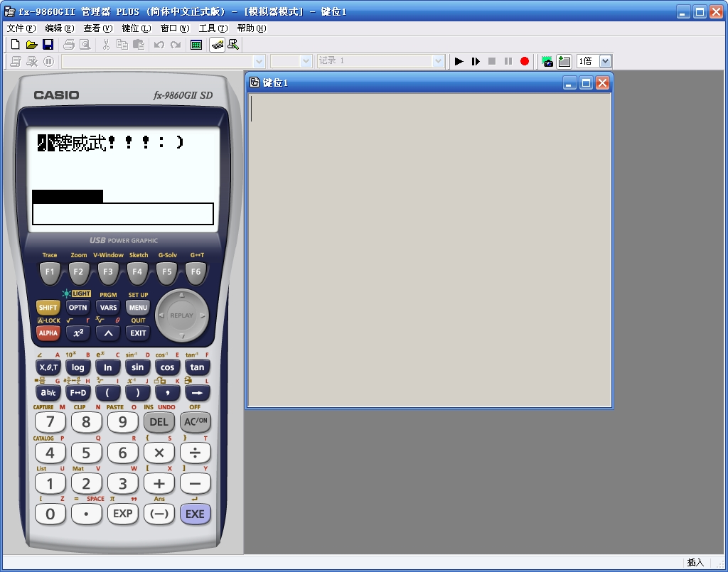Click the Print toolbar icon
Viewport: 728px width, 572px height.
pyautogui.click(x=69, y=45)
